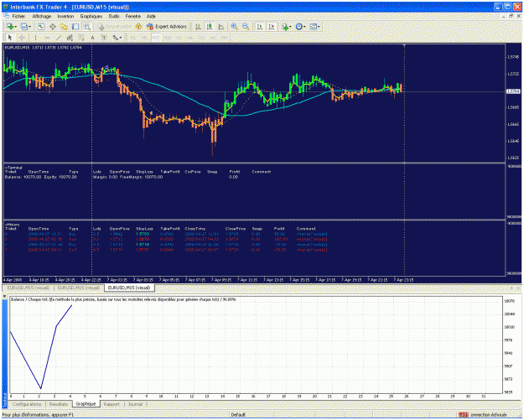Select the M15 timeframe button

[156, 38]
